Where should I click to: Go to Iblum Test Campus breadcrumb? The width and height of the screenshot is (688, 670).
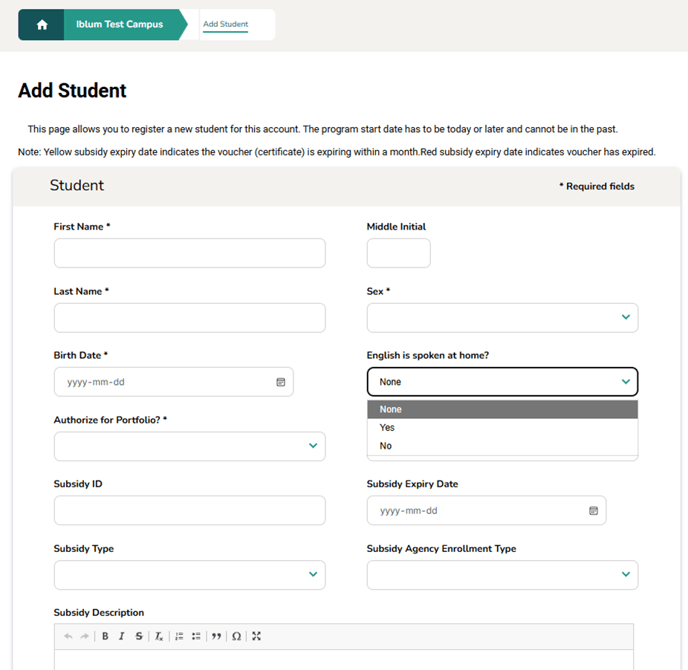[119, 25]
